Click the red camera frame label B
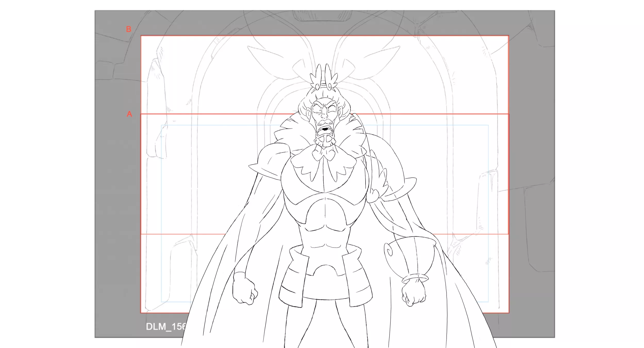The height and width of the screenshot is (348, 644). pyautogui.click(x=129, y=29)
